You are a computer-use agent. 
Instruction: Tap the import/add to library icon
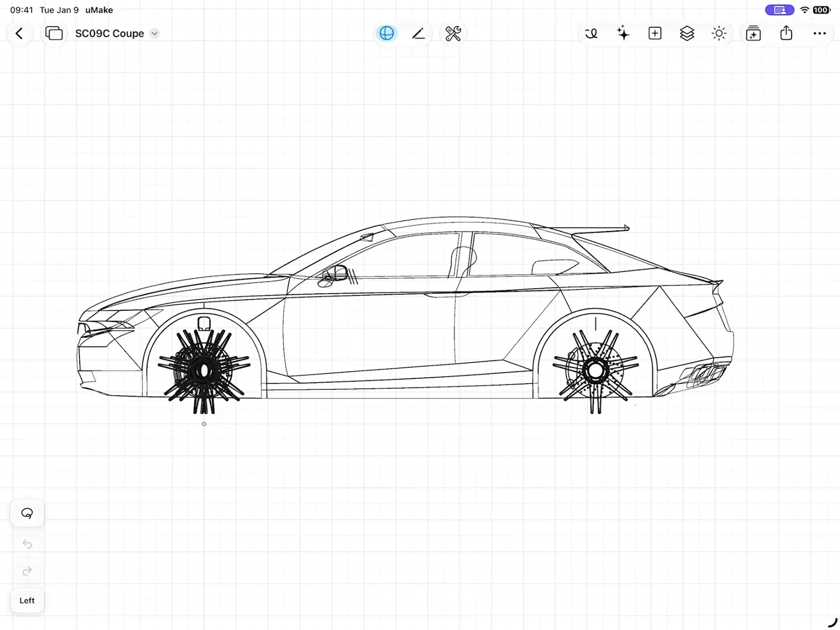pos(754,33)
